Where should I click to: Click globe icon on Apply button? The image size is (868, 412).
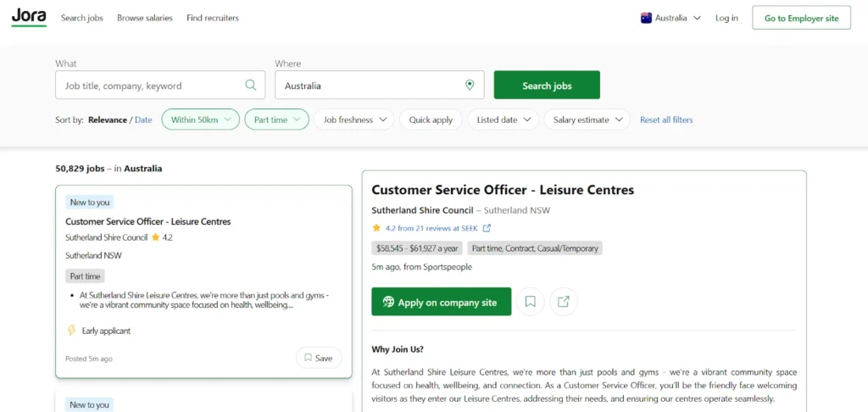click(388, 302)
